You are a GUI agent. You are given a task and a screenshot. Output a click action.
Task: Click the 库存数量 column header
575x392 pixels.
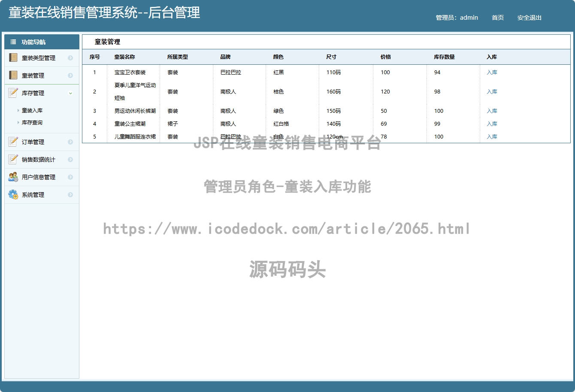point(444,57)
